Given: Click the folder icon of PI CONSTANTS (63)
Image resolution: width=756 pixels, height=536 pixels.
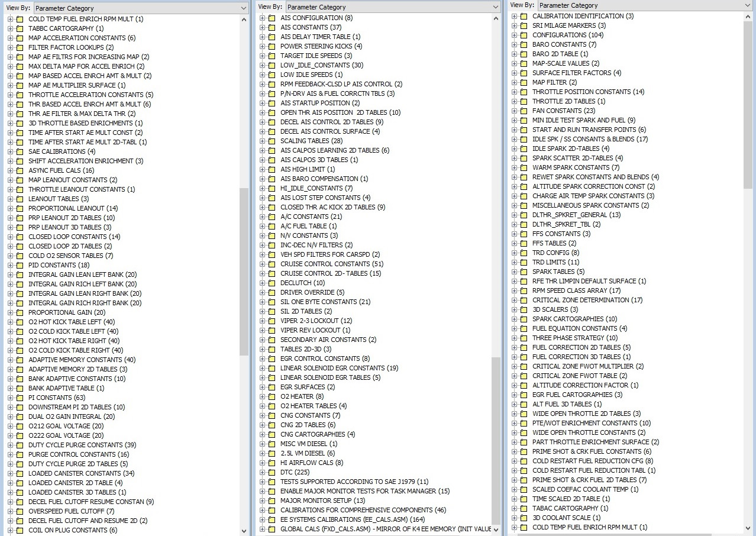Looking at the screenshot, I should 20,398.
